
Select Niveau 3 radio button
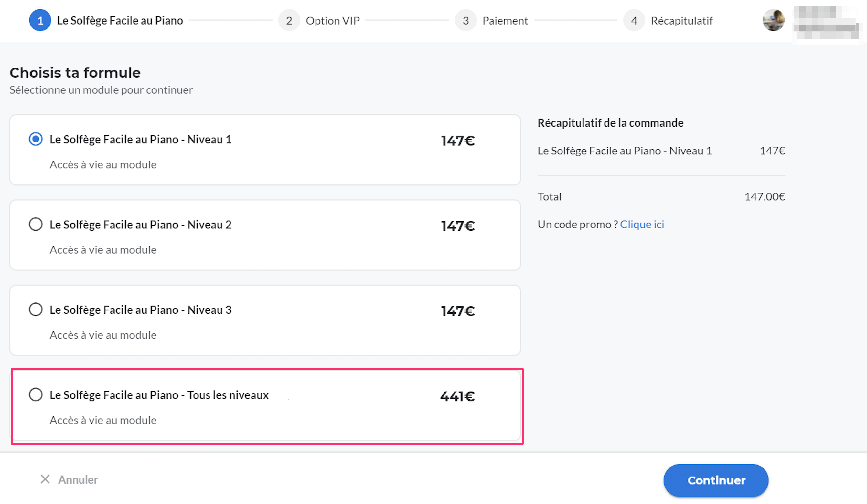click(36, 310)
